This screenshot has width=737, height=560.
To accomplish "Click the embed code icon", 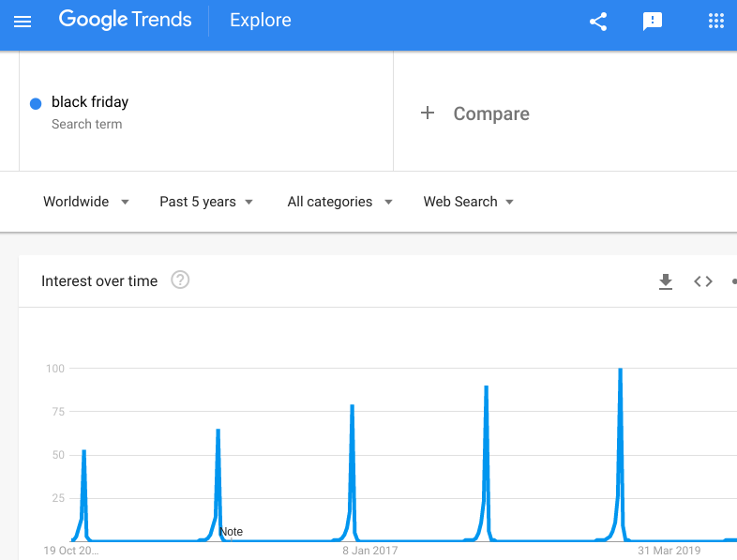I will click(x=703, y=281).
